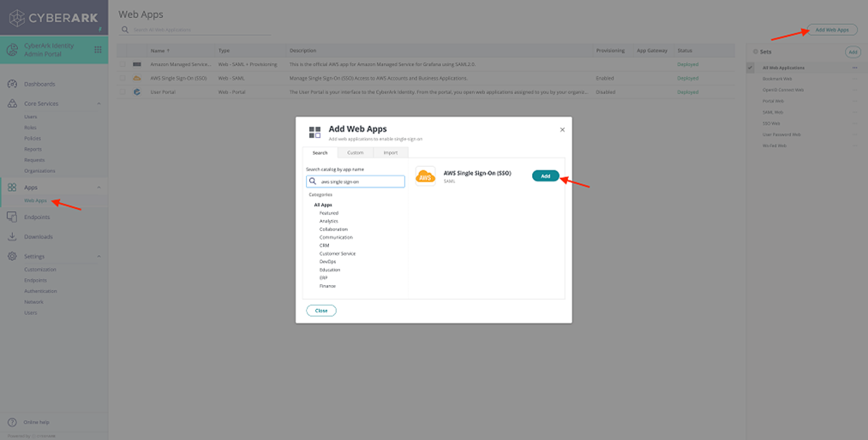The height and width of the screenshot is (440, 868).
Task: Sort table by Status column header
Action: pyautogui.click(x=685, y=51)
